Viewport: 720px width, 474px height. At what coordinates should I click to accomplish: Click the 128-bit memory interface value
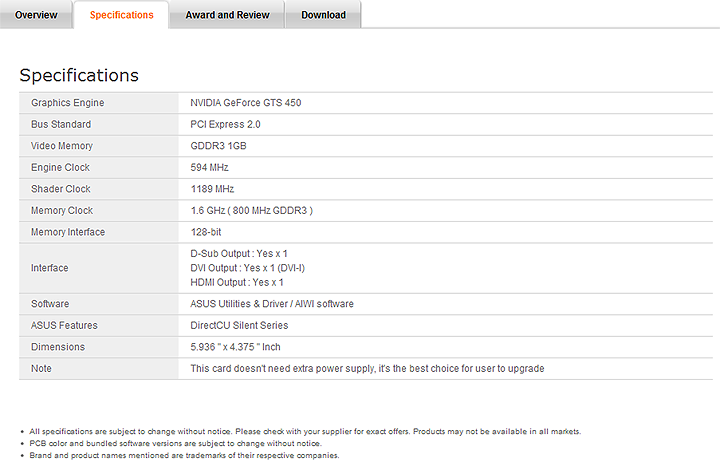tap(206, 232)
